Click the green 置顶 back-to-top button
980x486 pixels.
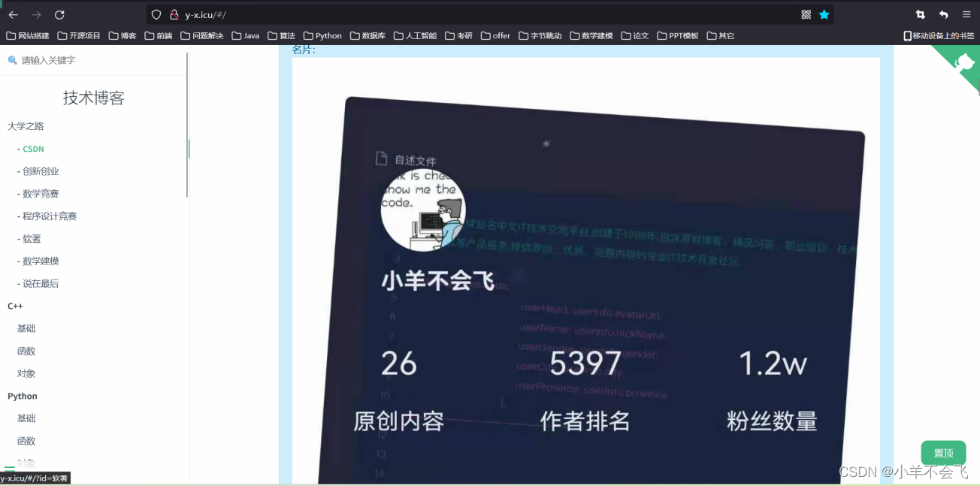943,453
